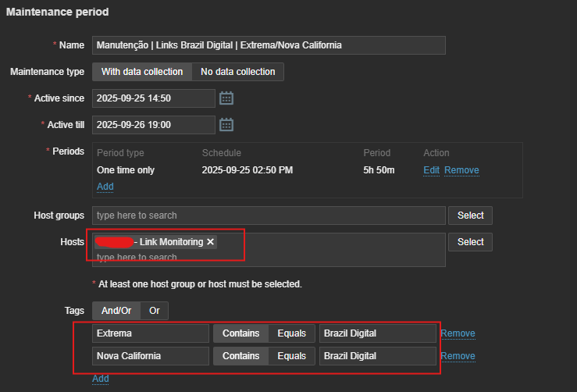
Task: Choose Equals operator for Extrema tag
Action: pyautogui.click(x=291, y=333)
